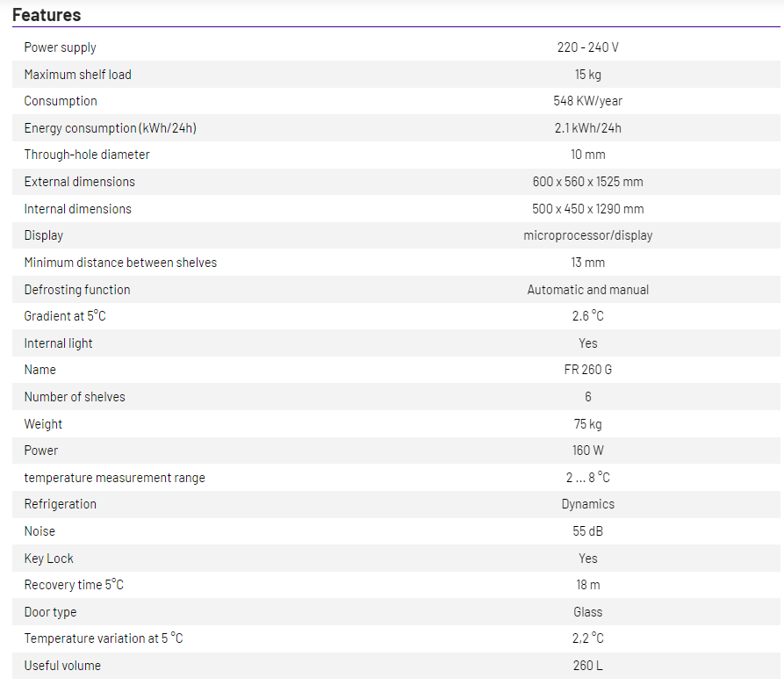This screenshot has height=685, width=784.
Task: Select the Key Lock label
Action: coord(48,559)
